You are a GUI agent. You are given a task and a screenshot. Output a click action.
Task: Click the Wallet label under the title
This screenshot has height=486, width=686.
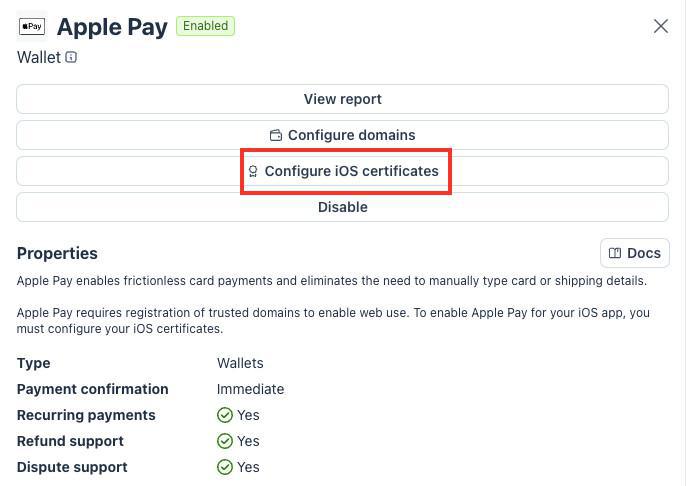point(39,57)
